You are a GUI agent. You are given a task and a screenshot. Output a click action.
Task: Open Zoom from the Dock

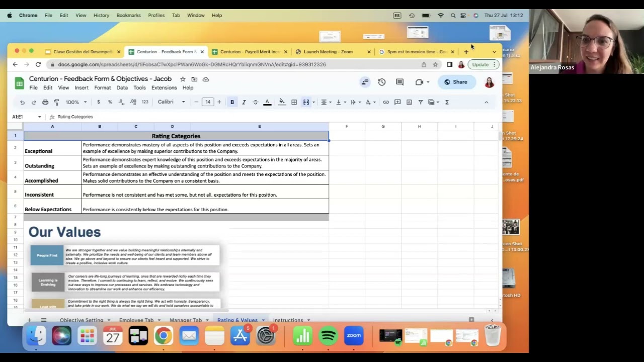point(354,335)
